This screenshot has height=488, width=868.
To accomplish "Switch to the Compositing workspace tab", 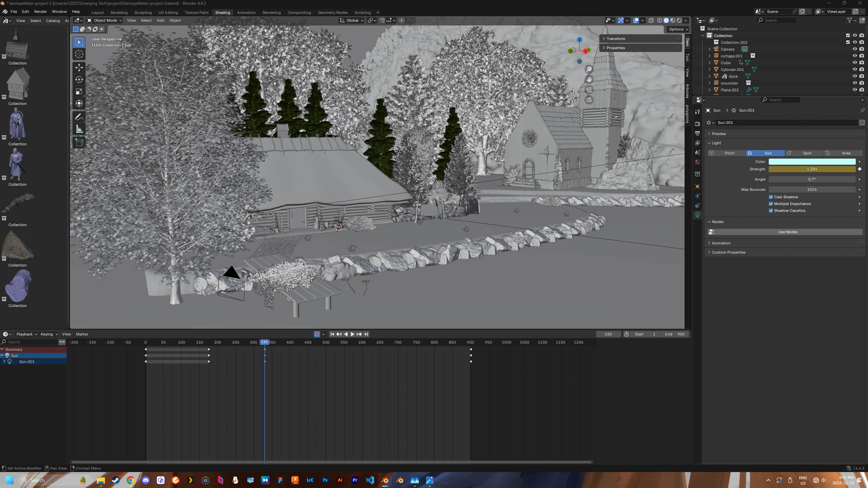I will tap(299, 13).
